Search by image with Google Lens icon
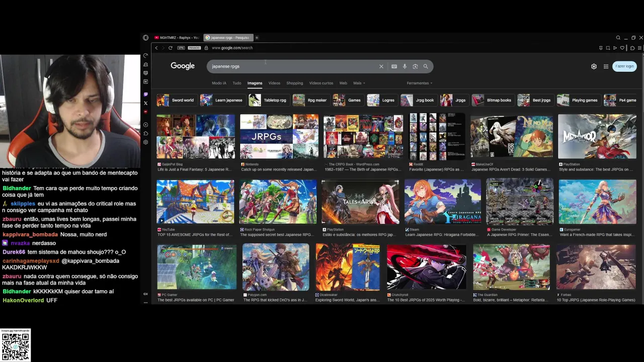 (x=415, y=66)
